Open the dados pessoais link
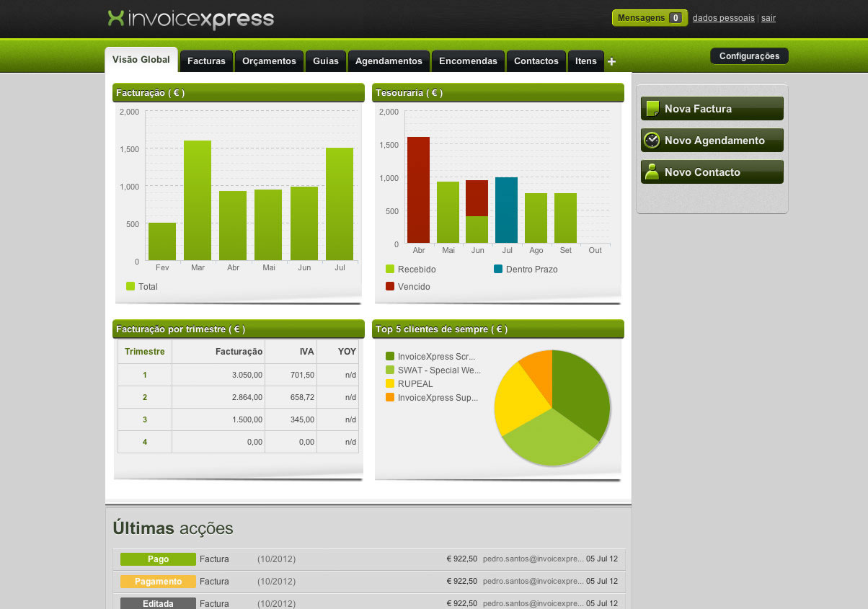The height and width of the screenshot is (609, 868). tap(724, 18)
